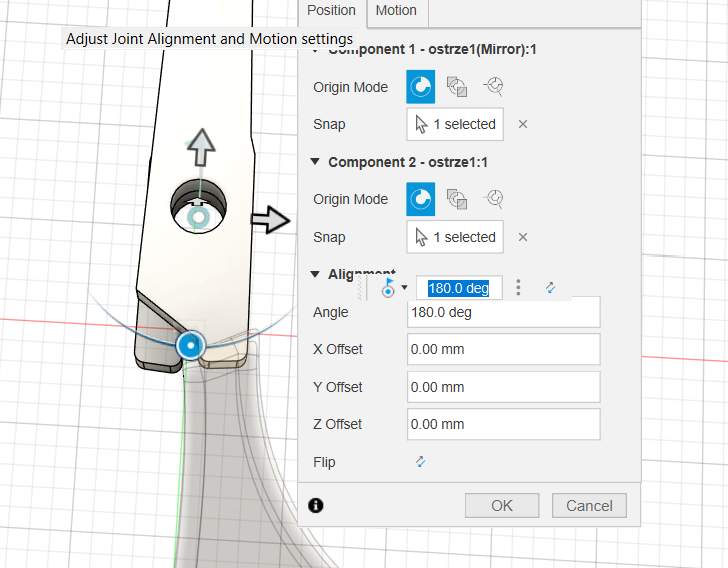Click Component 1 Snap selection box
728x568 pixels.
pos(455,125)
